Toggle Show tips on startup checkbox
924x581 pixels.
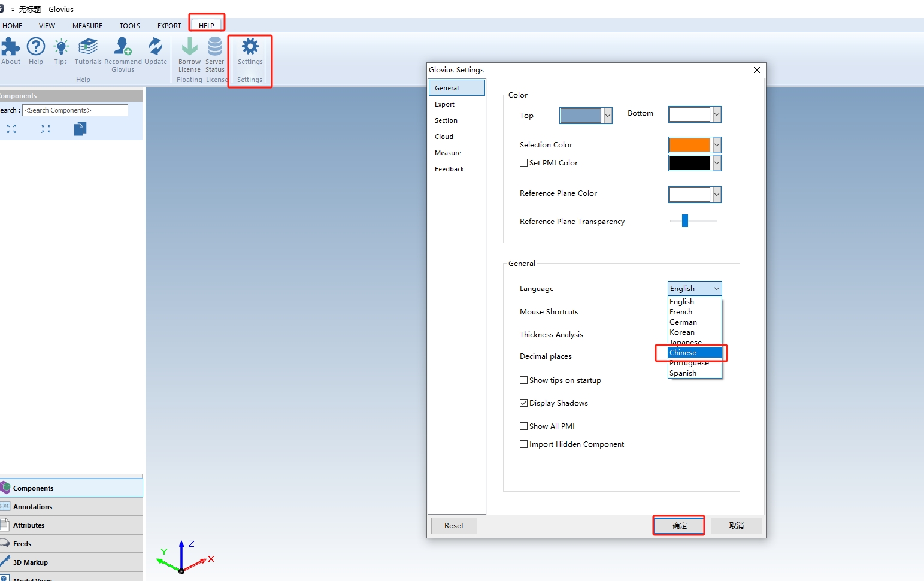524,380
